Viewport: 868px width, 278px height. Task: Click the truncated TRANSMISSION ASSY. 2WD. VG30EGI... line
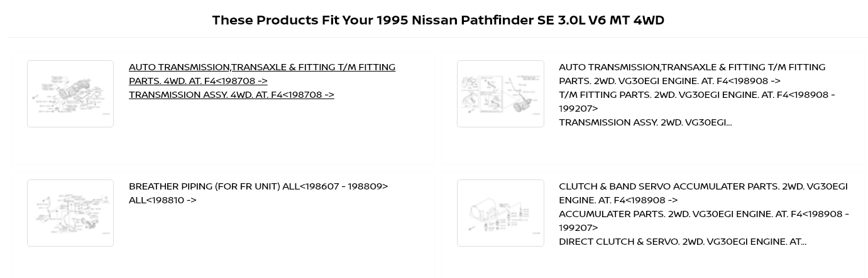[646, 122]
